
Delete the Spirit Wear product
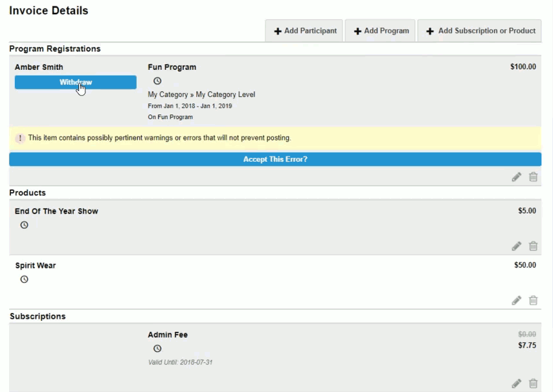point(533,299)
